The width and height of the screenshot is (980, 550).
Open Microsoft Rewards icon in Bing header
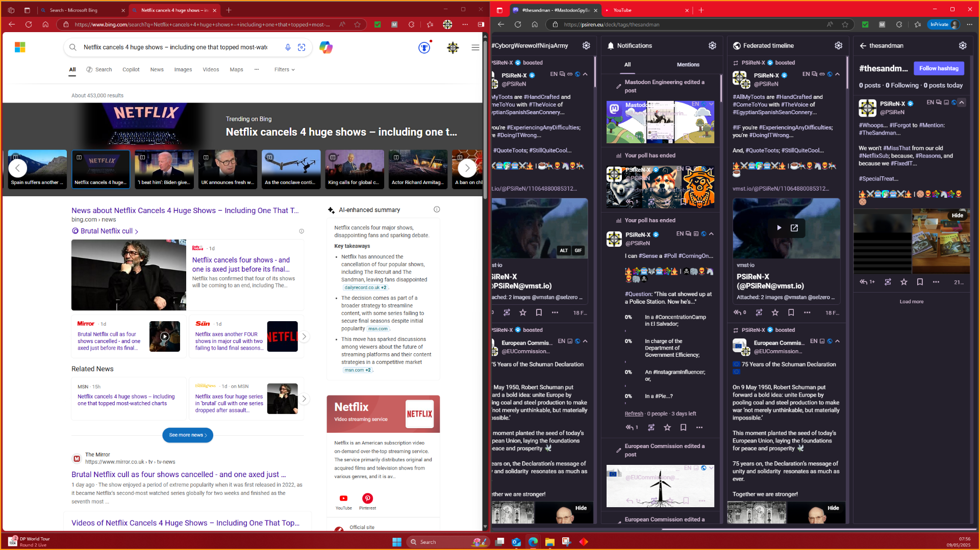pos(424,47)
